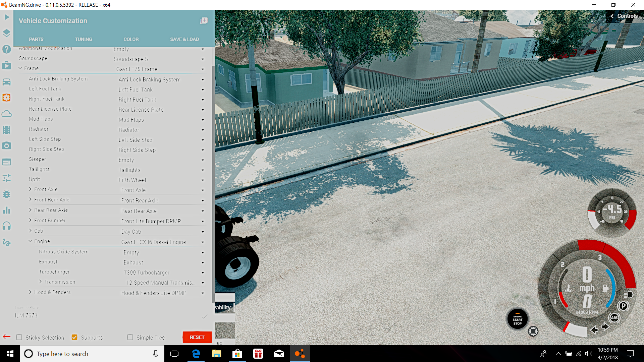Open the Front Lite Bumper DPMP dropdown
The image size is (644, 362).
[x=163, y=221]
